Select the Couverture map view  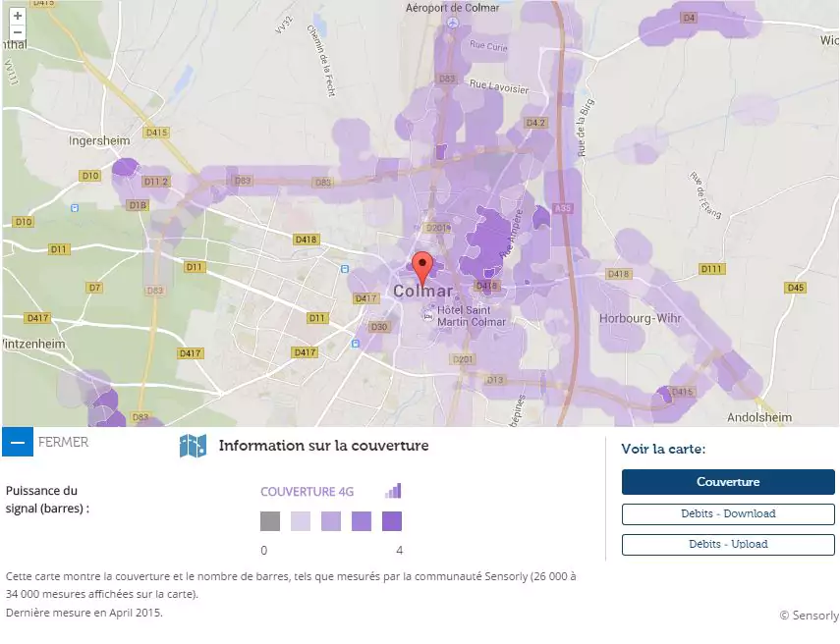point(728,482)
